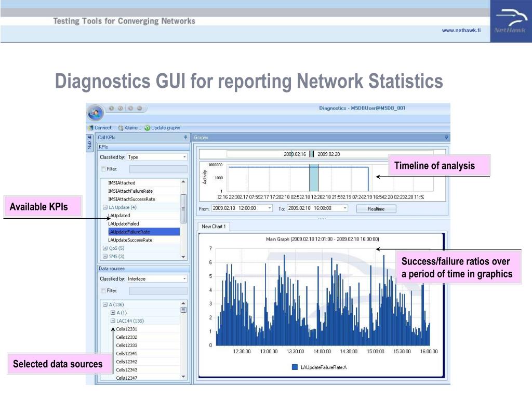532x399 pixels.
Task: Click the round application orb button
Action: click(96, 112)
